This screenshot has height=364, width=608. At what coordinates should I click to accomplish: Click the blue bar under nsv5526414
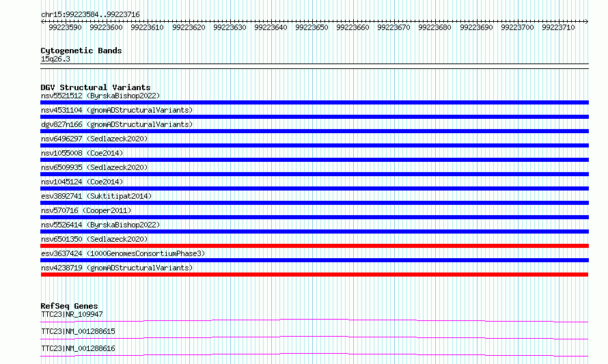click(x=314, y=232)
